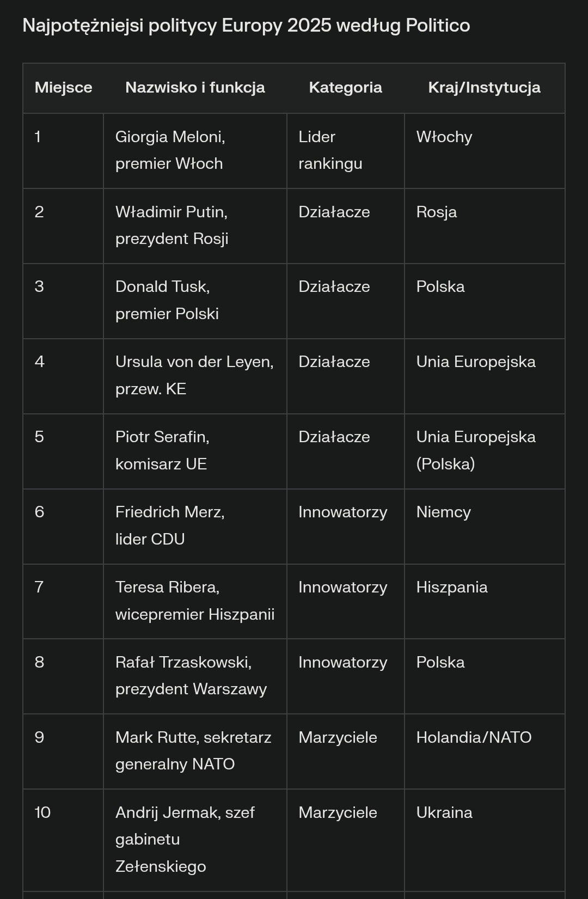The image size is (588, 899).
Task: Select the Friedrich Merz name cell
Action: [x=170, y=525]
